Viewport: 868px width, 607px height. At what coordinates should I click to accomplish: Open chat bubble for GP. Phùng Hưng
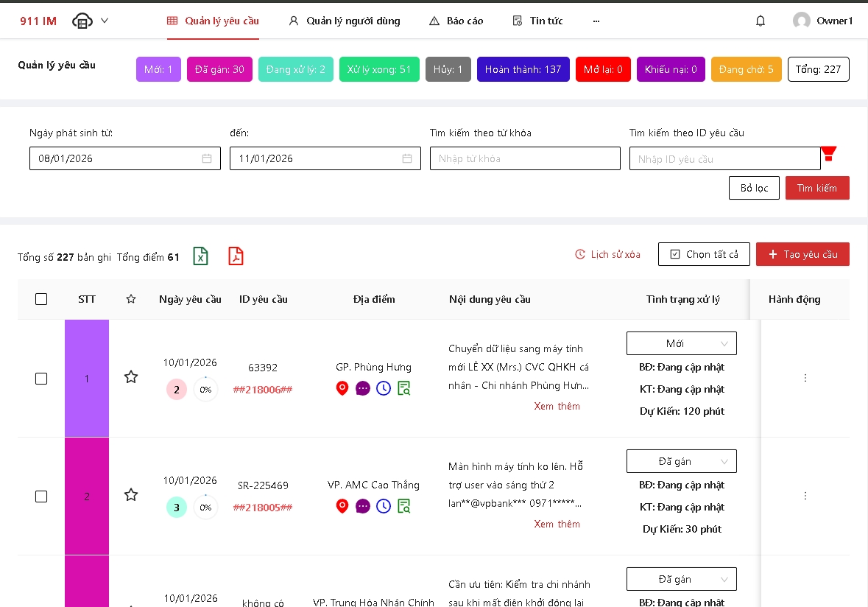363,388
